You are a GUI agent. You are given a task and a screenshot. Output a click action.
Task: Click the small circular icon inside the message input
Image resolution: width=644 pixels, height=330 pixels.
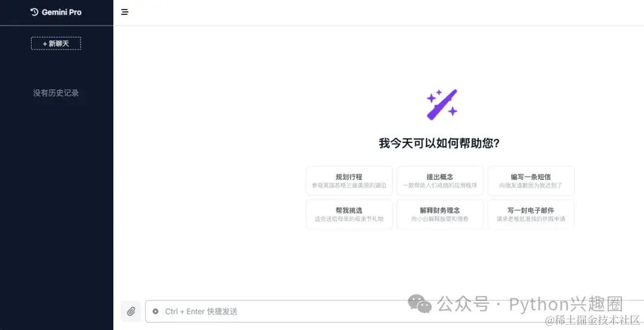156,312
